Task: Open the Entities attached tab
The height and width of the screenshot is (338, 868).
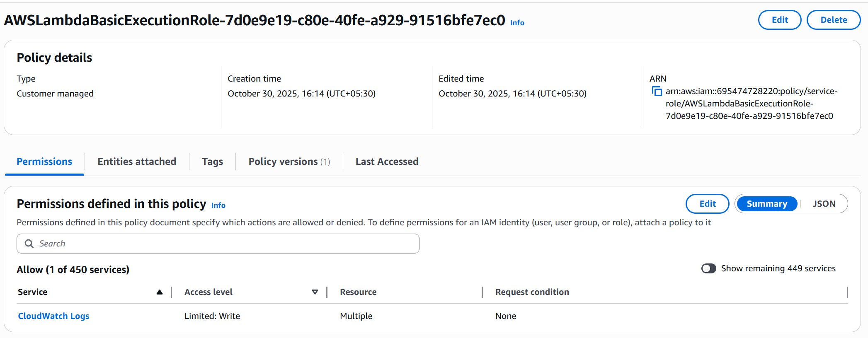Action: [137, 162]
